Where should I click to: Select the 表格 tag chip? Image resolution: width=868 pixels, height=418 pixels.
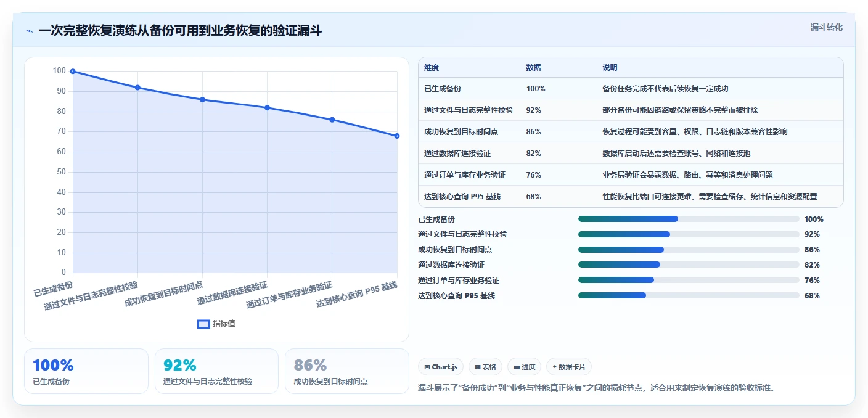[486, 367]
